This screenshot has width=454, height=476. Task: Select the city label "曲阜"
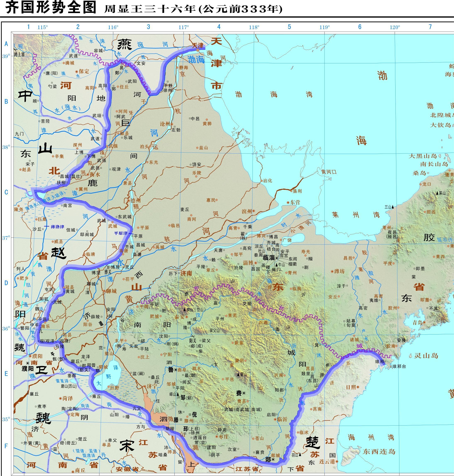182,370
